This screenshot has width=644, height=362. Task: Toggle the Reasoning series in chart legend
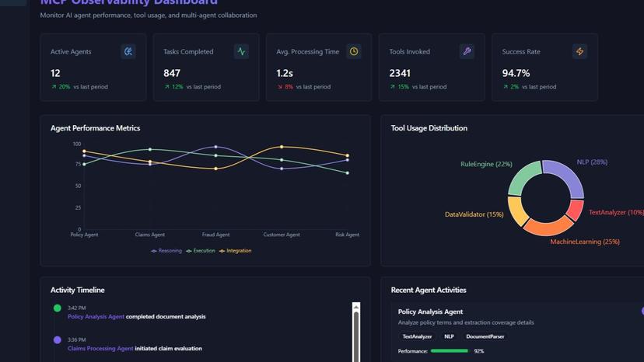click(x=166, y=251)
